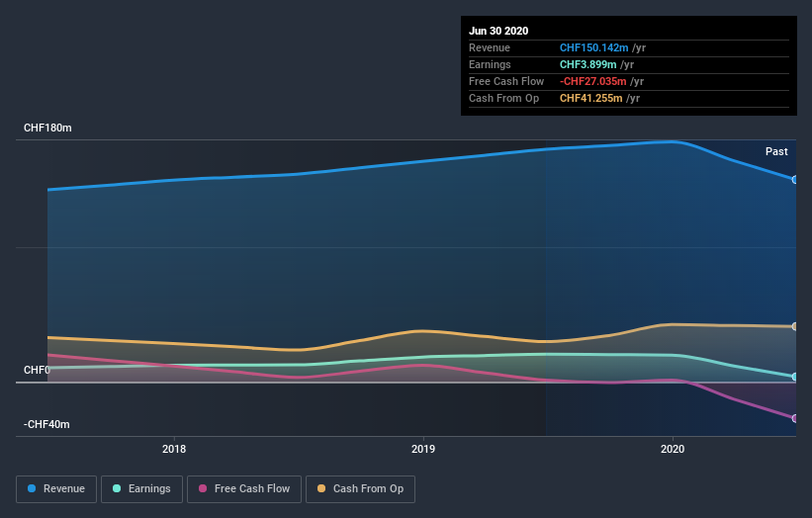Image resolution: width=812 pixels, height=518 pixels.
Task: Click the Jun 30 2020 tooltip date
Action: coord(498,31)
